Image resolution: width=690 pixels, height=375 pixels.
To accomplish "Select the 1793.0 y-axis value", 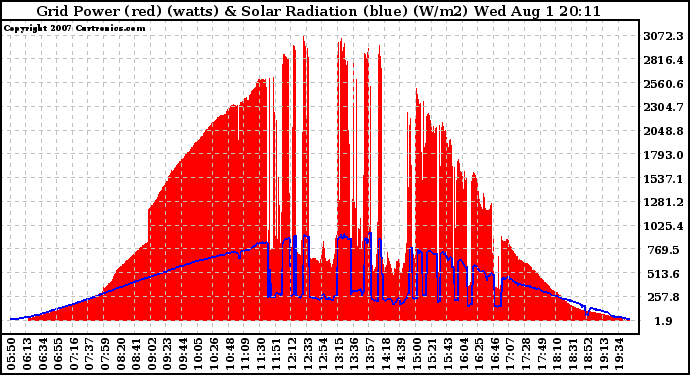I will (663, 155).
